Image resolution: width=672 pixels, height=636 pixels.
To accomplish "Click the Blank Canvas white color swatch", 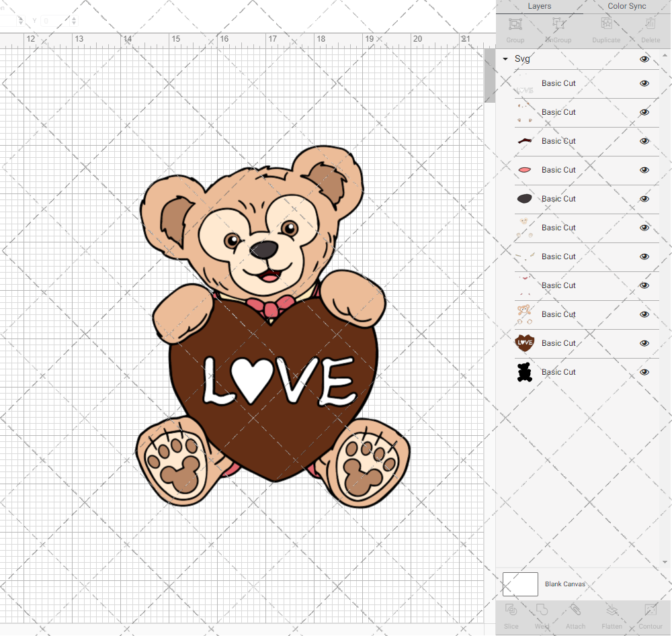I will coord(520,584).
